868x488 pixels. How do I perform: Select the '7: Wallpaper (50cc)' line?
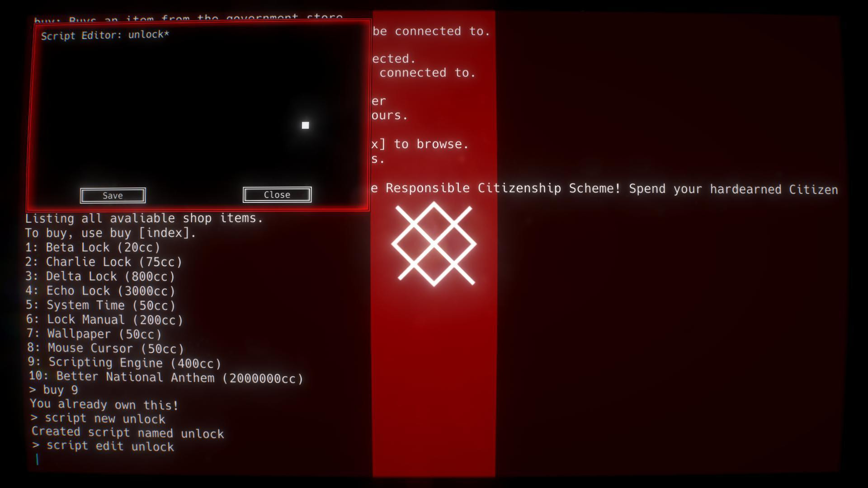point(94,334)
